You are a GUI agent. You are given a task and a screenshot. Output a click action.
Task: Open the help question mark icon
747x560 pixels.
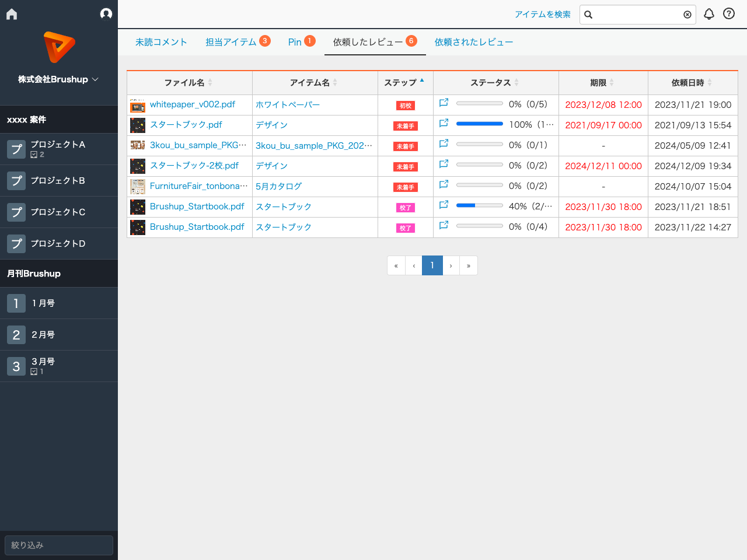(728, 13)
